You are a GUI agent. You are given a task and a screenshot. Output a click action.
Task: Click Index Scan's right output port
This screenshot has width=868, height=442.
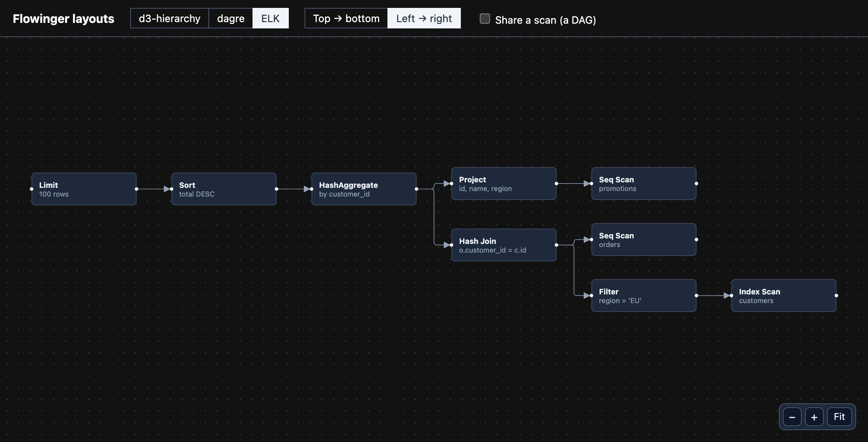[836, 296]
